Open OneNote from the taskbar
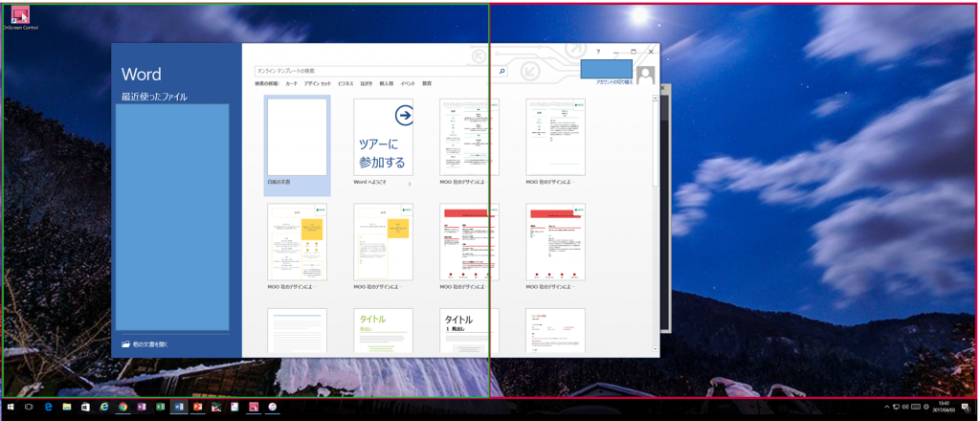 pyautogui.click(x=142, y=407)
